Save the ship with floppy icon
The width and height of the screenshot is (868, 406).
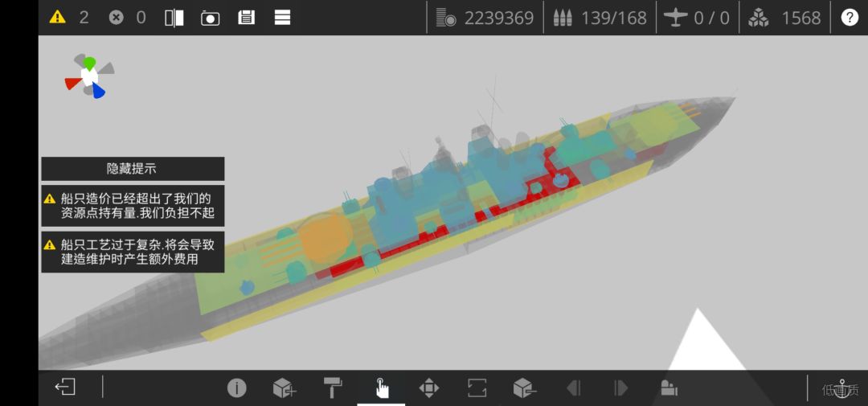[247, 18]
